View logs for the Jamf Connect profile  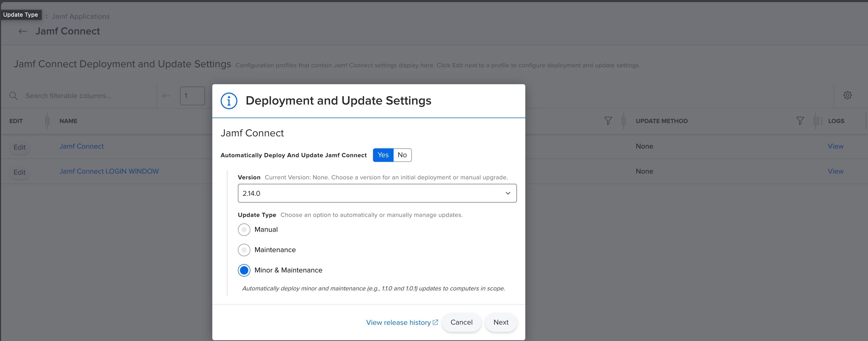[836, 146]
